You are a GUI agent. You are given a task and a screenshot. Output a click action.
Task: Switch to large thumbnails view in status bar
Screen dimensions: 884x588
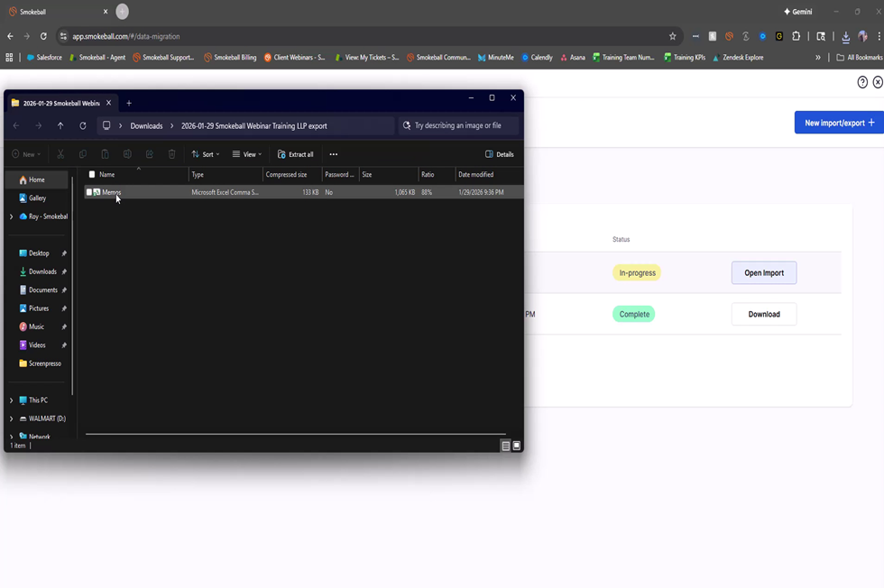pyautogui.click(x=517, y=446)
